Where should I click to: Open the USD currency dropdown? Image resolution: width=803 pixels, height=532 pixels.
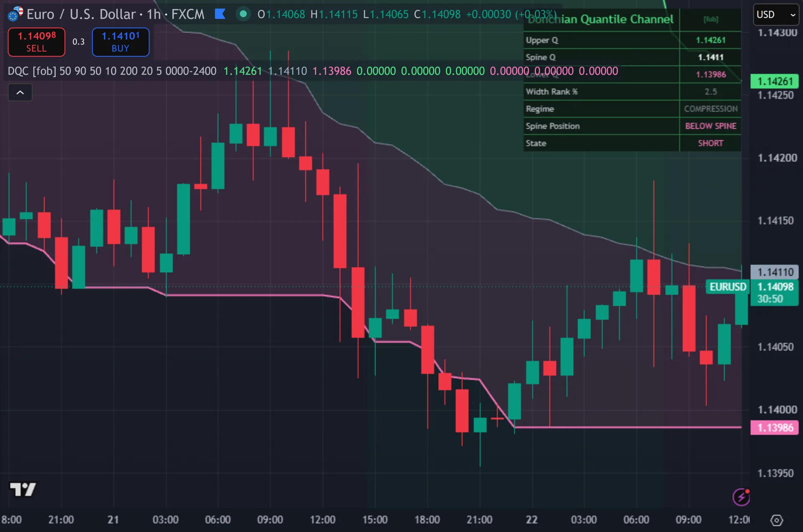776,15
